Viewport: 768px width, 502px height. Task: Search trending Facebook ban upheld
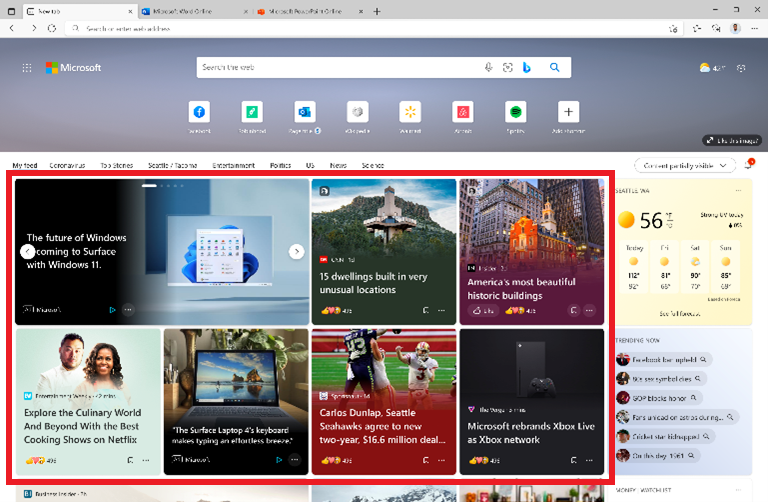coord(664,359)
